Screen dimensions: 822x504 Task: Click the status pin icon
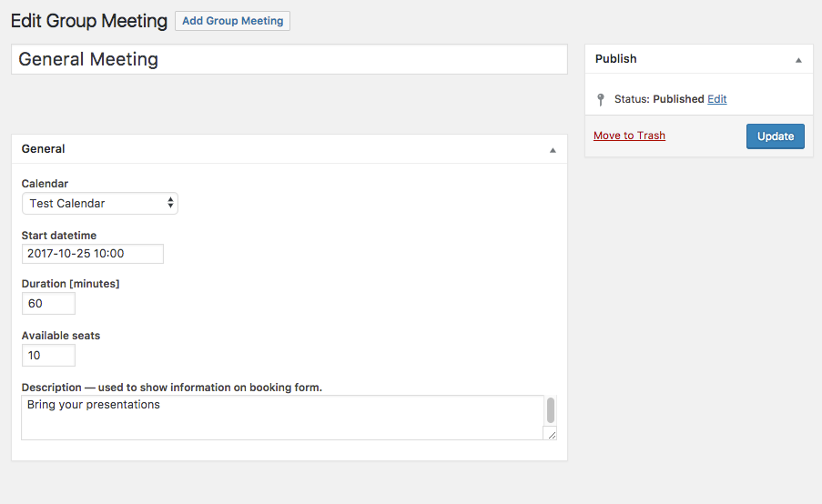point(600,99)
